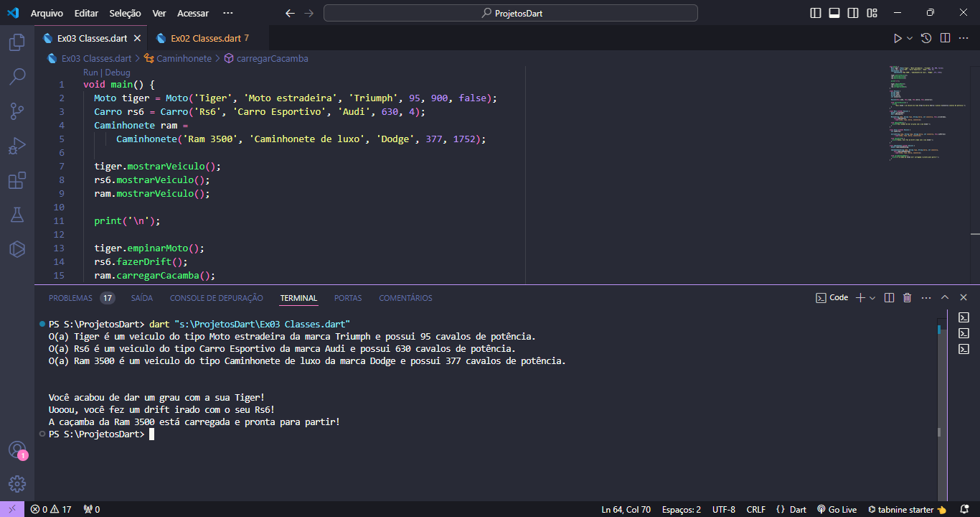The width and height of the screenshot is (980, 517).
Task: Open the Editar menu
Action: pos(86,13)
